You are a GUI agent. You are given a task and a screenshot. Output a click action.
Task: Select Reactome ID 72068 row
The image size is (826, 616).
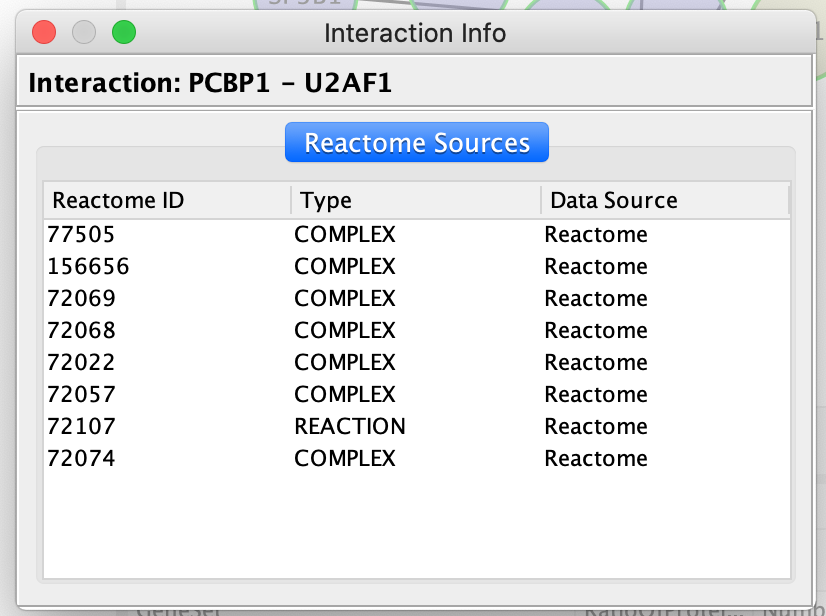tap(81, 331)
